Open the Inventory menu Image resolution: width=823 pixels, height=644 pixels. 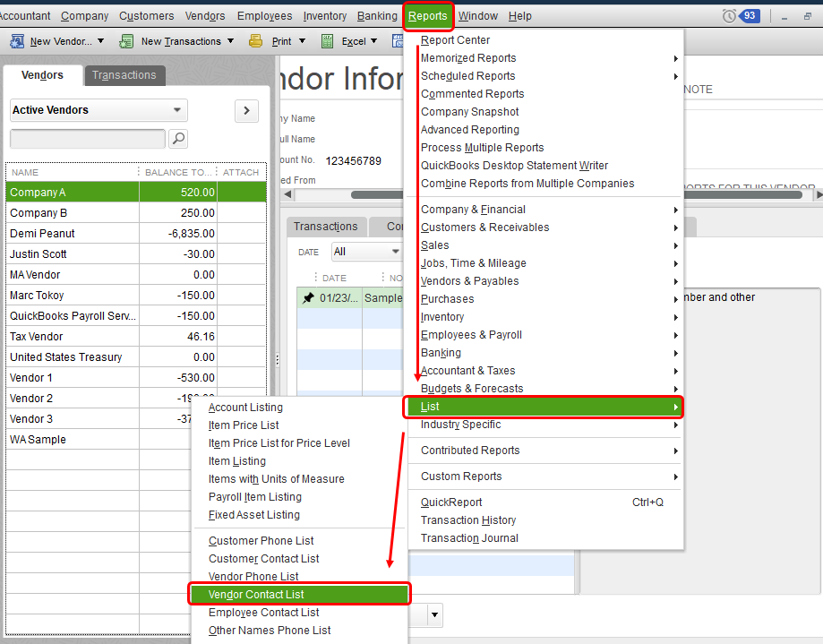tap(325, 16)
